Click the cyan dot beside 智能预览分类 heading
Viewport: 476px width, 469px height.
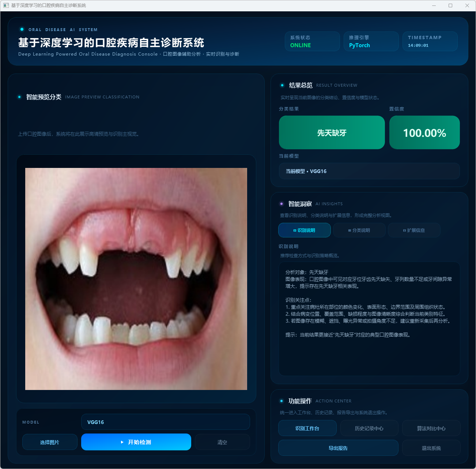pos(19,97)
